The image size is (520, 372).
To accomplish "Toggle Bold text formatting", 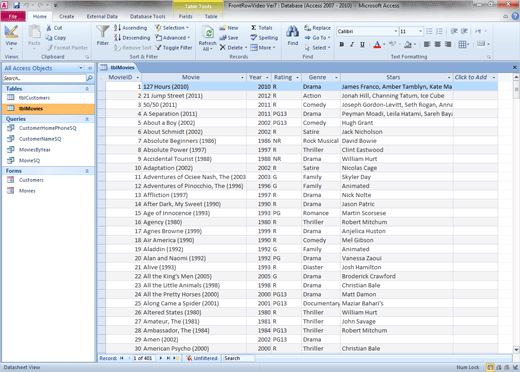I will coord(342,44).
